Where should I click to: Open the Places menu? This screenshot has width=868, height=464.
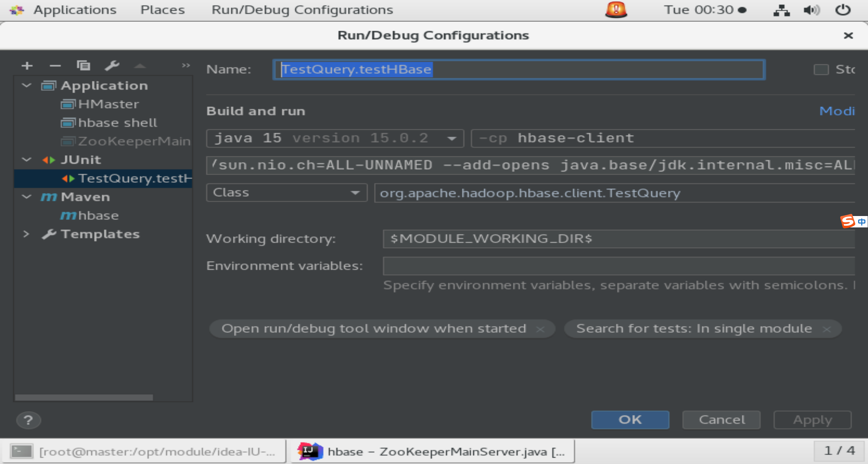[163, 10]
